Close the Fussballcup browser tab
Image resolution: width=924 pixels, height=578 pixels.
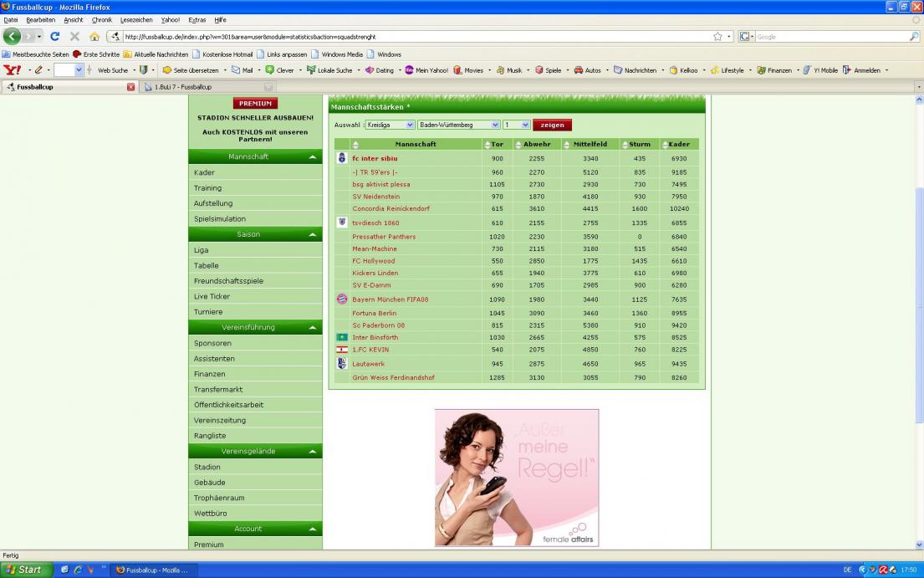pyautogui.click(x=130, y=87)
